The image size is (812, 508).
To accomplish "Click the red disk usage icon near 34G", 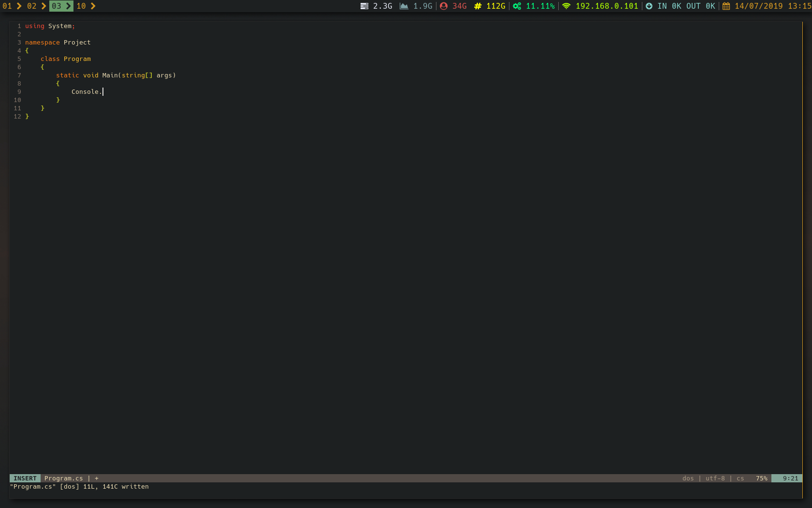I will [x=444, y=6].
